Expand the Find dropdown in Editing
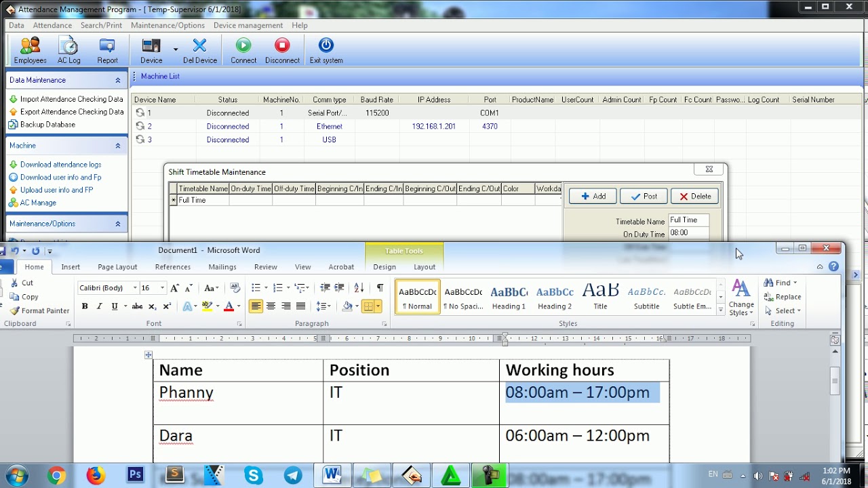This screenshot has height=488, width=868. click(x=795, y=283)
